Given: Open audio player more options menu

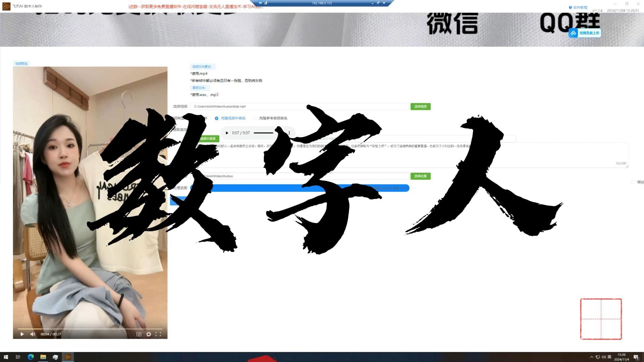Looking at the screenshot, I should pos(289,133).
